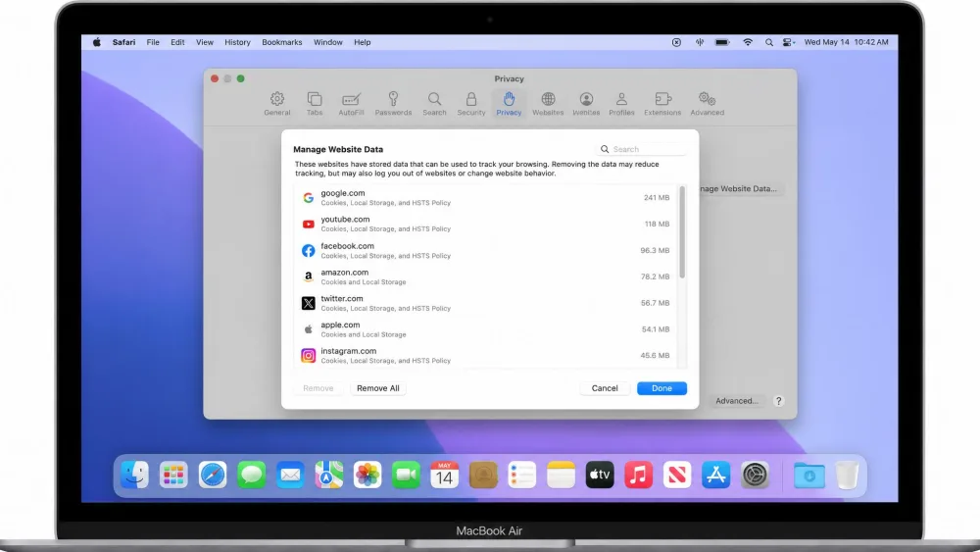Open Mail from the Dock
Image resolution: width=980 pixels, height=552 pixels.
click(x=290, y=476)
